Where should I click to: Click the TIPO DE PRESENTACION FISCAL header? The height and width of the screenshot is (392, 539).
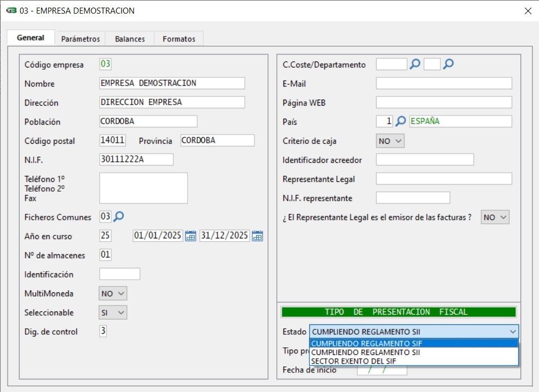(399, 312)
